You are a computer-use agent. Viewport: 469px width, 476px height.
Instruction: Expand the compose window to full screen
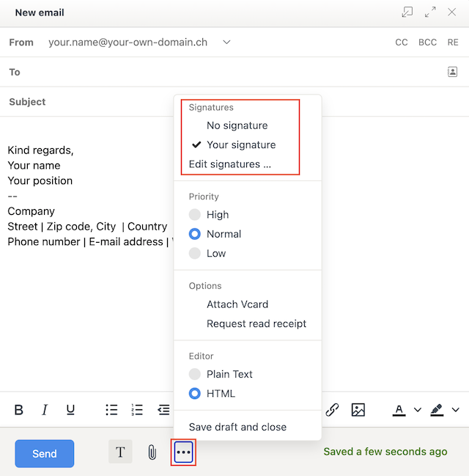tap(430, 12)
